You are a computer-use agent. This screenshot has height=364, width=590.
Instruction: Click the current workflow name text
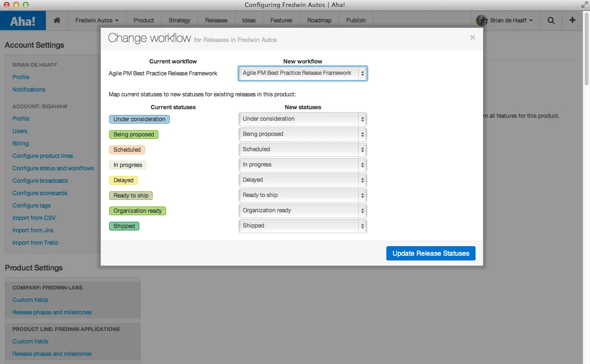click(163, 73)
